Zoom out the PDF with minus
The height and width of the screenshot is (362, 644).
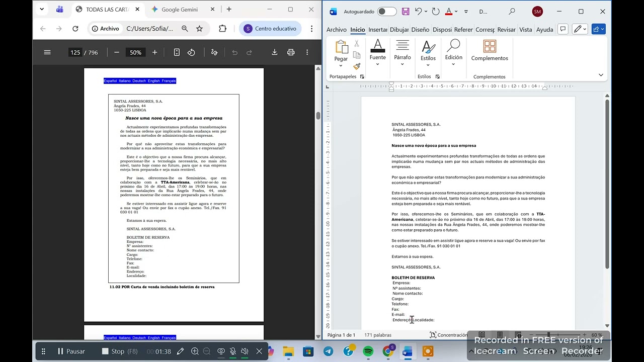pyautogui.click(x=117, y=52)
